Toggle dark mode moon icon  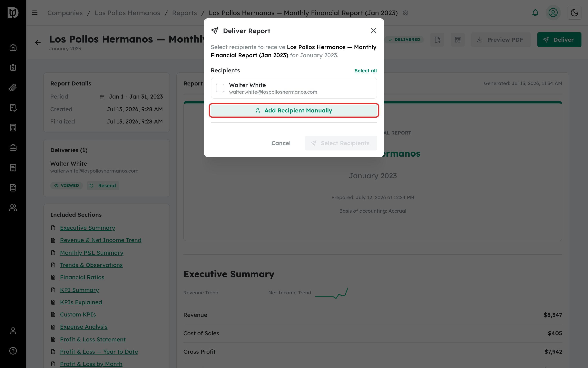point(574,13)
